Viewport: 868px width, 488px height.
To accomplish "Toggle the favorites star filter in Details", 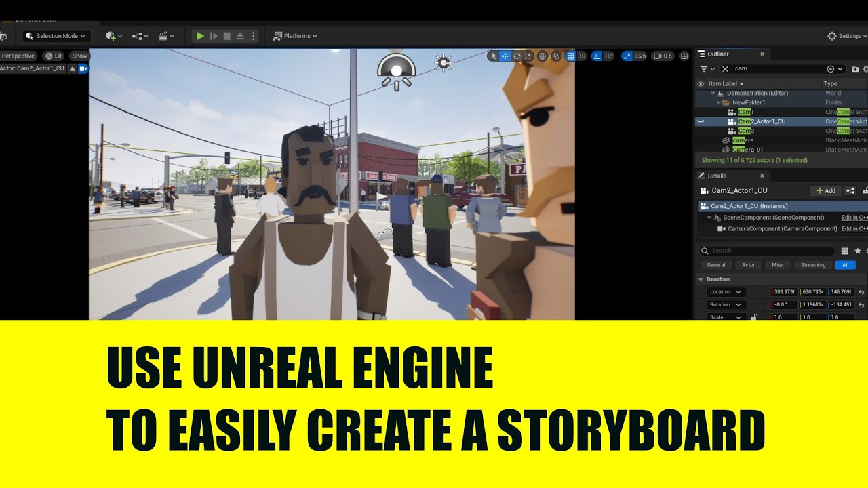I will 858,251.
